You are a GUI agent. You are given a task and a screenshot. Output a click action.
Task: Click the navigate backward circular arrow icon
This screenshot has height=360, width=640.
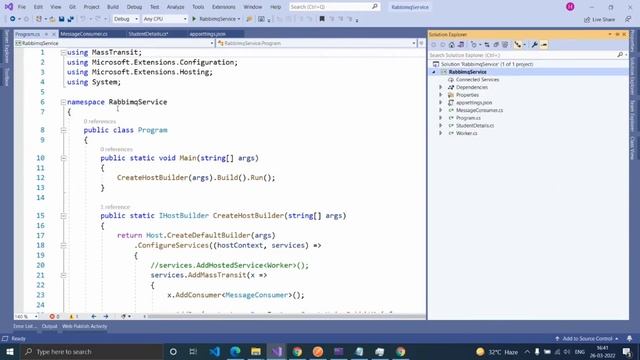click(13, 19)
